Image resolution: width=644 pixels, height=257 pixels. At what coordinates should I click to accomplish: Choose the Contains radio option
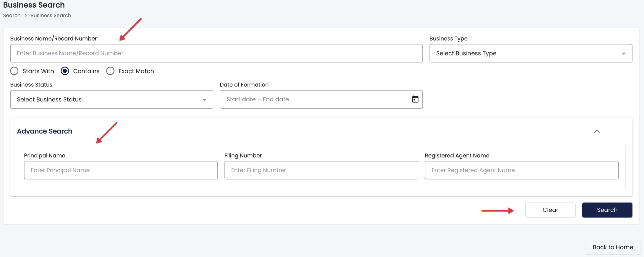click(65, 71)
